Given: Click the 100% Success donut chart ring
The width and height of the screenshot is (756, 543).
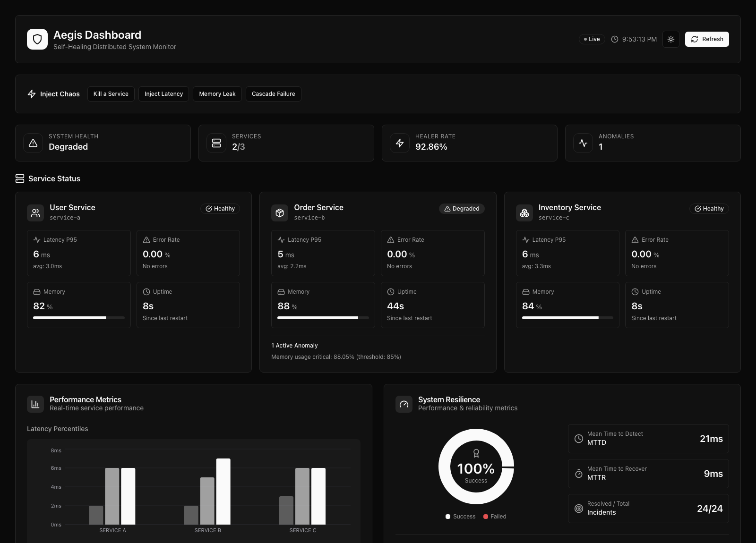Looking at the screenshot, I should (445, 467).
